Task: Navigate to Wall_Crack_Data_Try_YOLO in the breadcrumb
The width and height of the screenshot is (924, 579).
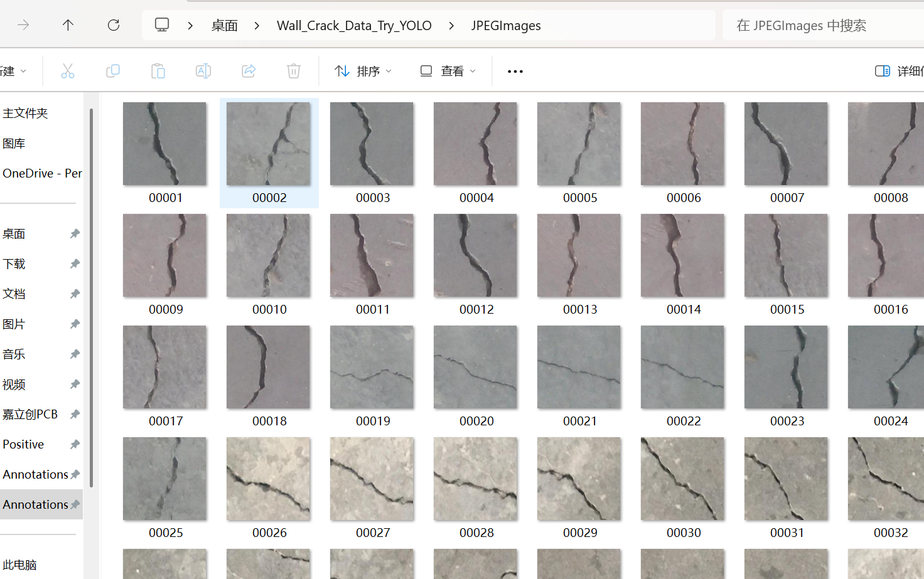Action: tap(354, 26)
